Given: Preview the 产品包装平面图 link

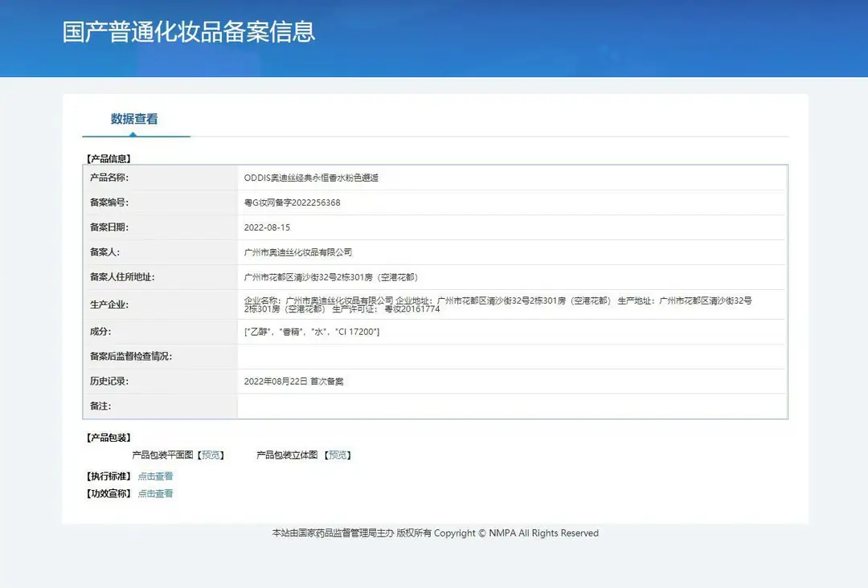Looking at the screenshot, I should click(211, 455).
